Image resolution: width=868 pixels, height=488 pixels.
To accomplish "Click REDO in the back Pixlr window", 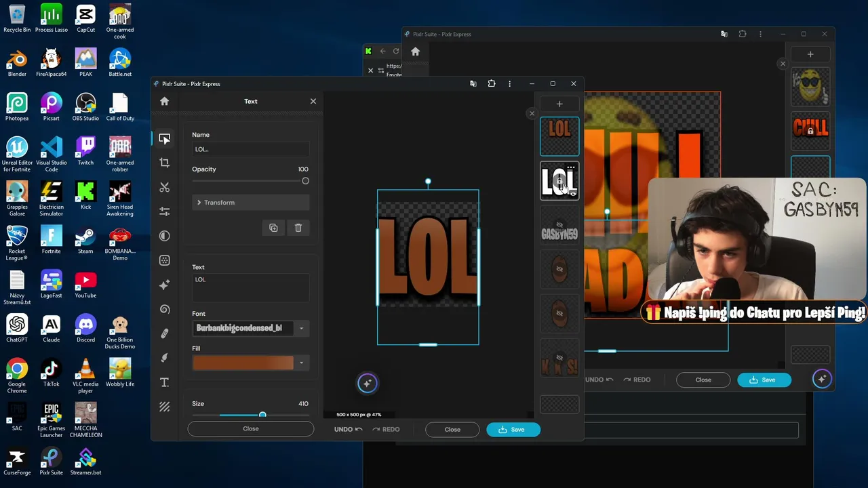I will tap(637, 380).
